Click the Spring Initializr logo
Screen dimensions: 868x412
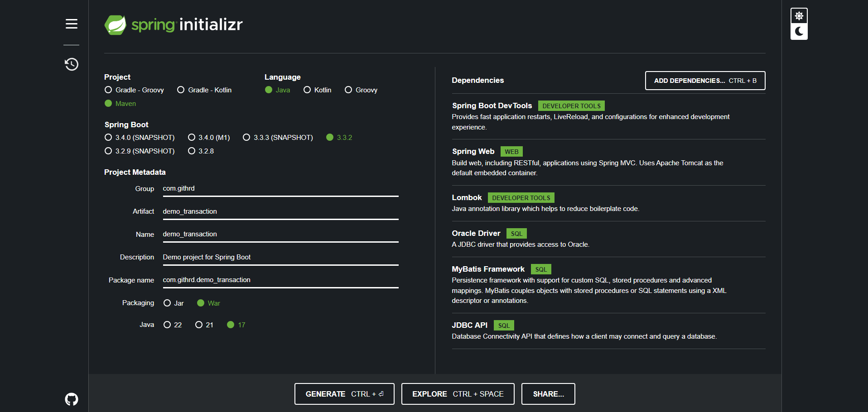(174, 24)
